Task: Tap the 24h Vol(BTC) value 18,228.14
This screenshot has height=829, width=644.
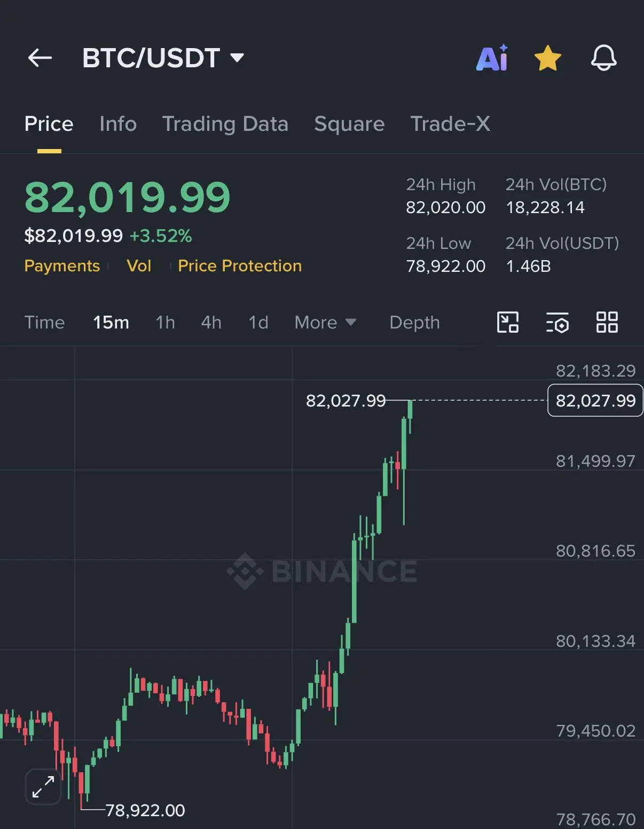Action: pyautogui.click(x=545, y=207)
